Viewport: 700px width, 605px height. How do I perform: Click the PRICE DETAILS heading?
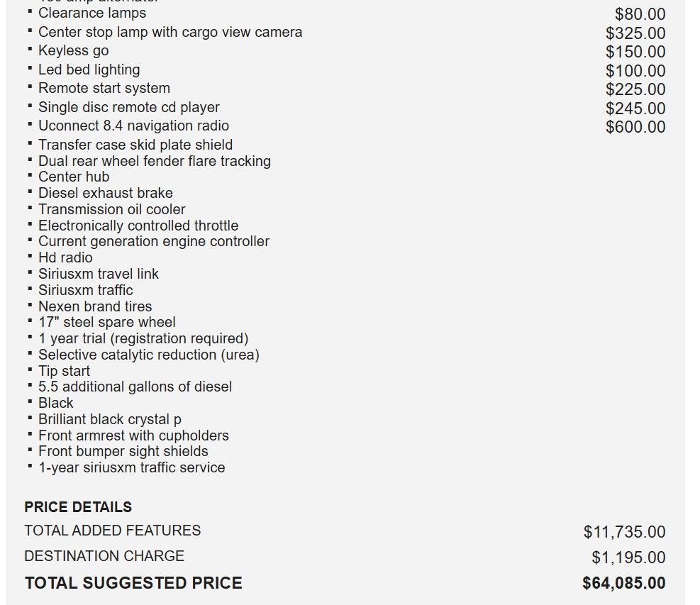(x=78, y=507)
